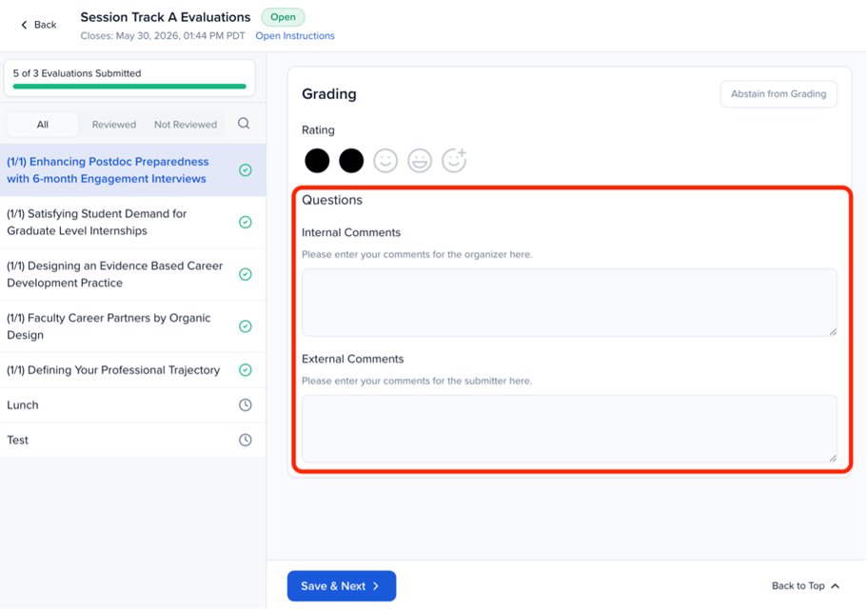
Task: Click green checkmark next to Satisfying Student Demand
Action: pyautogui.click(x=246, y=222)
